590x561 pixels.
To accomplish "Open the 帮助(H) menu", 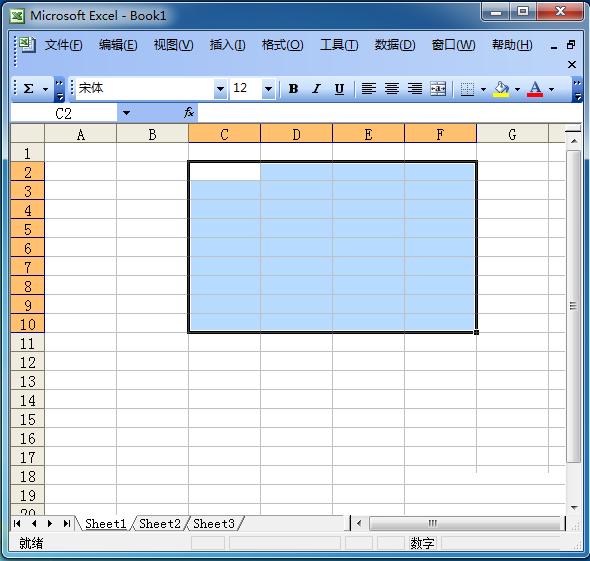I will [512, 45].
